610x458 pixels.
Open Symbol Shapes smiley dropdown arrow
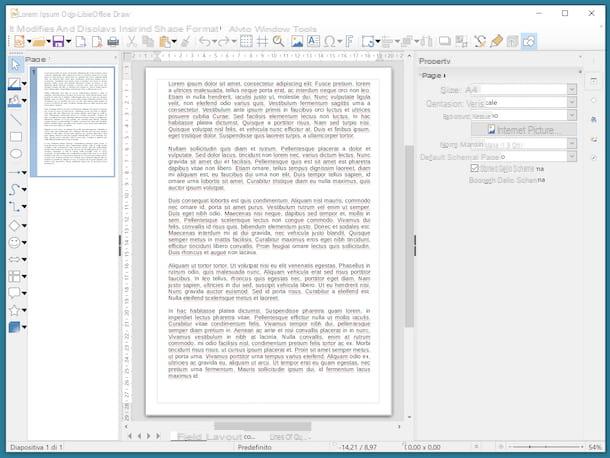click(x=24, y=243)
